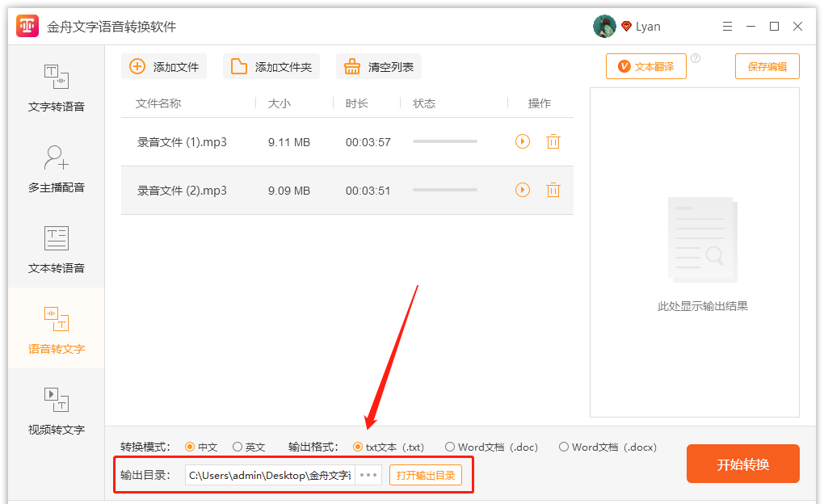
Task: Click the Lyan user avatar
Action: point(604,27)
